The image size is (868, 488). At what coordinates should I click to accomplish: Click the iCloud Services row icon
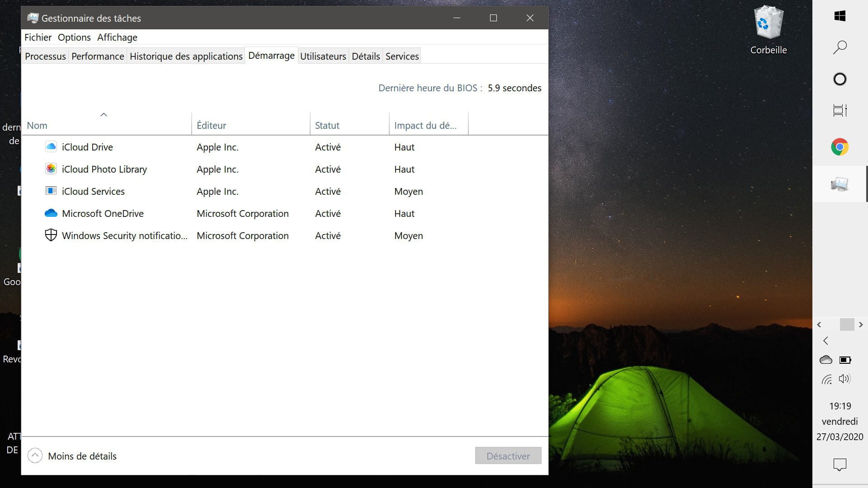click(x=51, y=191)
